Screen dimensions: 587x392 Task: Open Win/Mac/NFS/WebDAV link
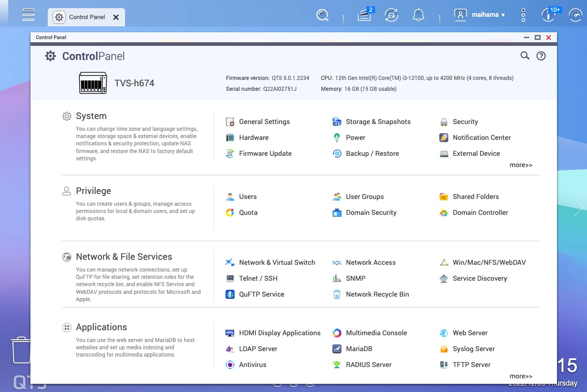point(489,263)
